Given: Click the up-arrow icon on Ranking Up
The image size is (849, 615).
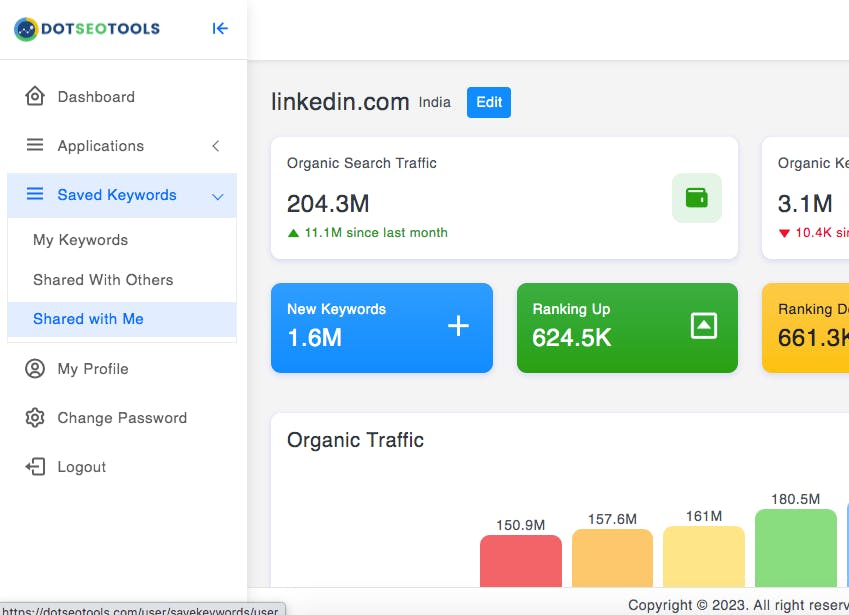Looking at the screenshot, I should (704, 326).
